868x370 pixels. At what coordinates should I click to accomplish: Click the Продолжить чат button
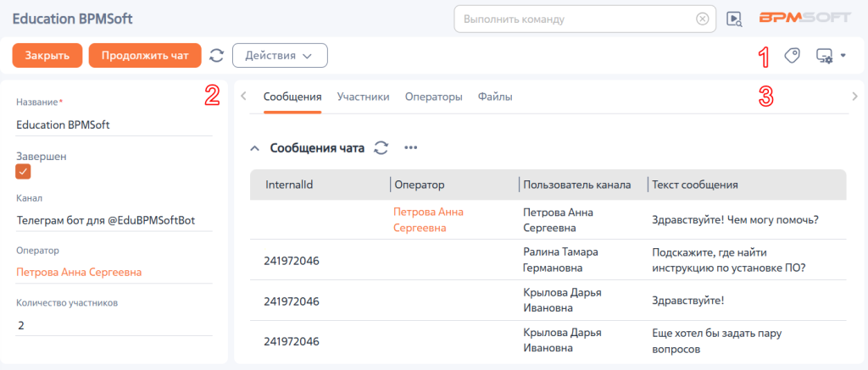[x=145, y=55]
